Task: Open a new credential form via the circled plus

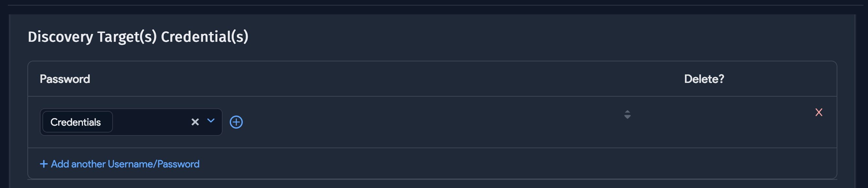Action: (236, 122)
